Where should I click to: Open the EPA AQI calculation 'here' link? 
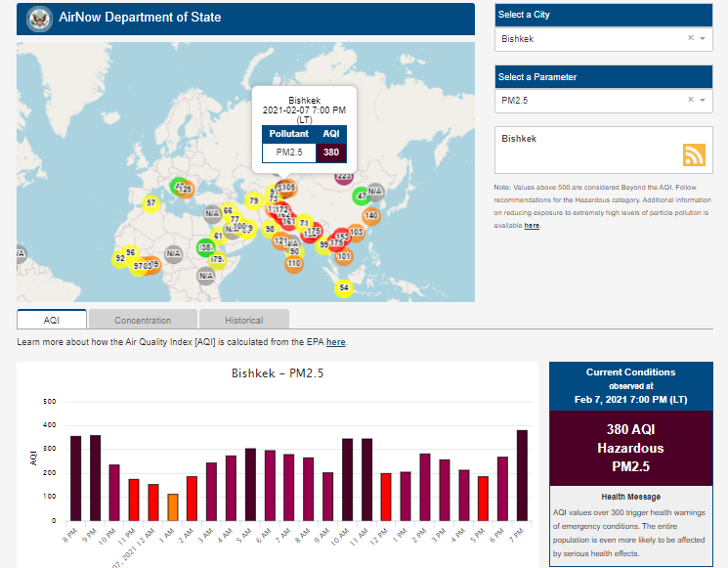tap(335, 342)
